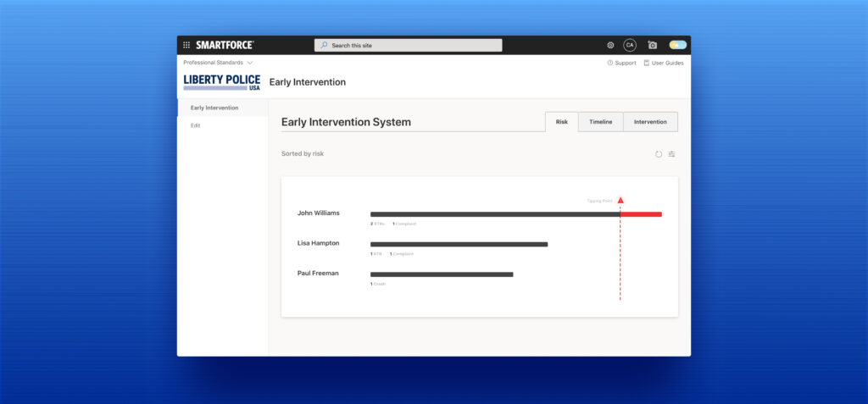Click the Search this site field

[x=408, y=45]
